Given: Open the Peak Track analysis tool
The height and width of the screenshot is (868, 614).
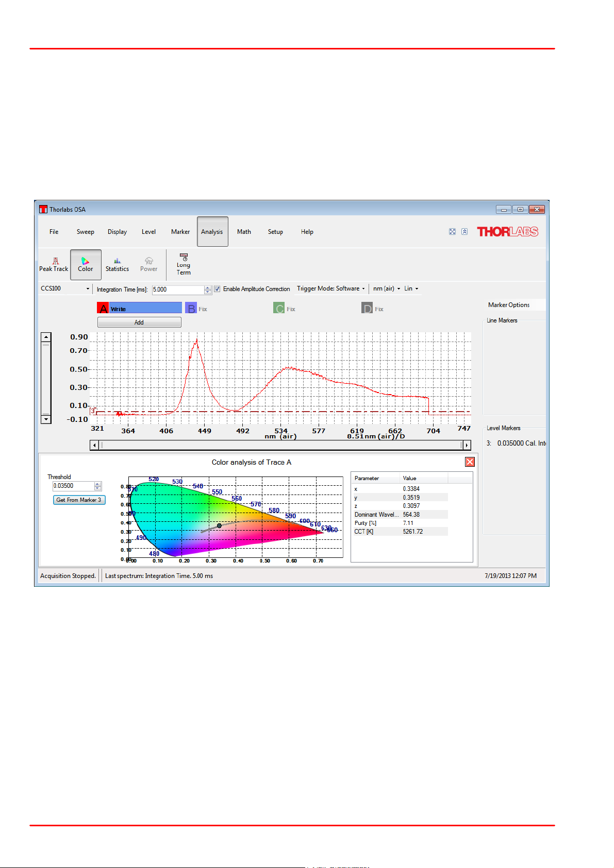Looking at the screenshot, I should coord(54,265).
